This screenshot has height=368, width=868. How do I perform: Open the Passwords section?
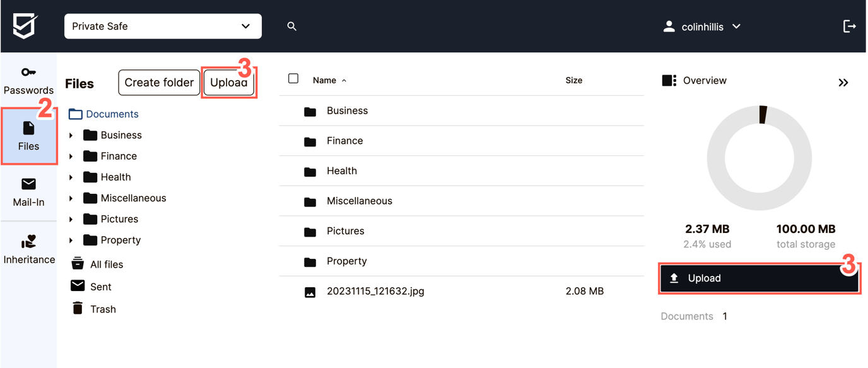[28, 81]
